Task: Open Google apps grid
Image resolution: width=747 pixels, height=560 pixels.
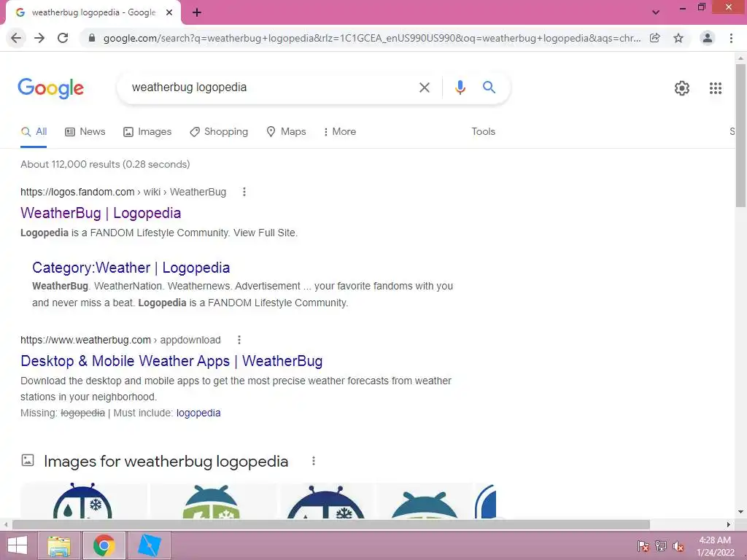Action: point(716,88)
